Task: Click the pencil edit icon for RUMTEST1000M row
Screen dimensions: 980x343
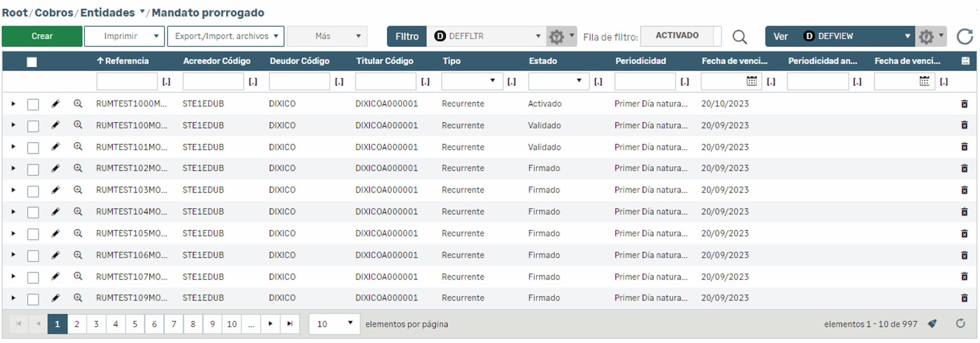Action: pos(55,104)
